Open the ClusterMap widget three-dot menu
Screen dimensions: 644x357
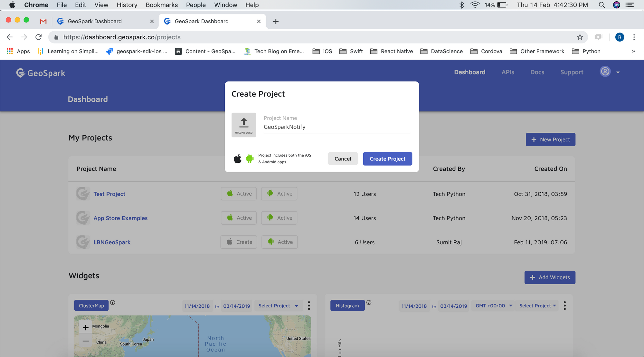pyautogui.click(x=309, y=306)
